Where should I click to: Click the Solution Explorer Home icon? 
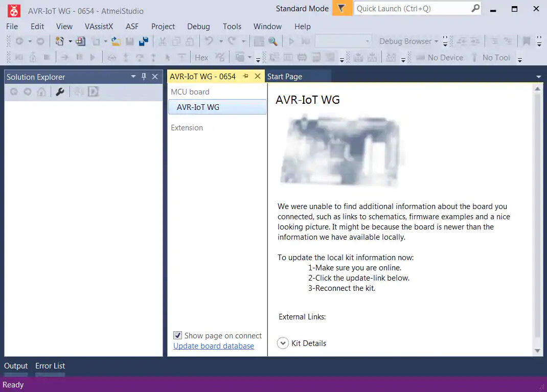(41, 91)
